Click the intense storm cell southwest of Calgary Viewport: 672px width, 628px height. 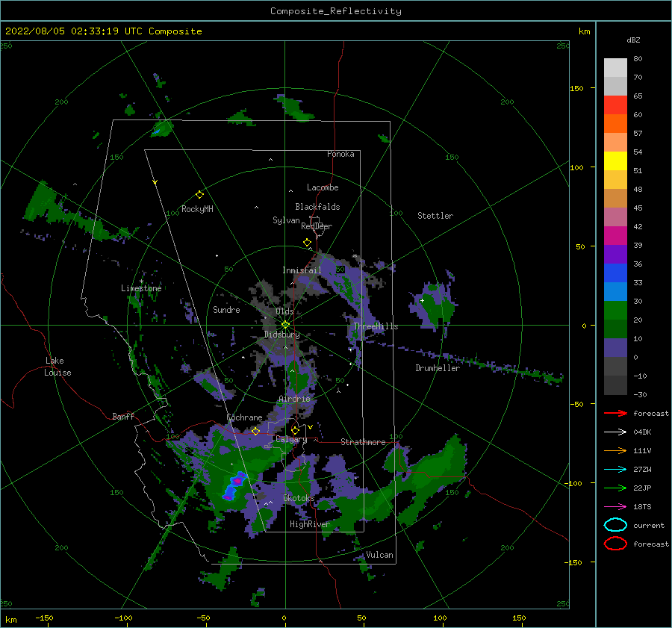coord(234,486)
